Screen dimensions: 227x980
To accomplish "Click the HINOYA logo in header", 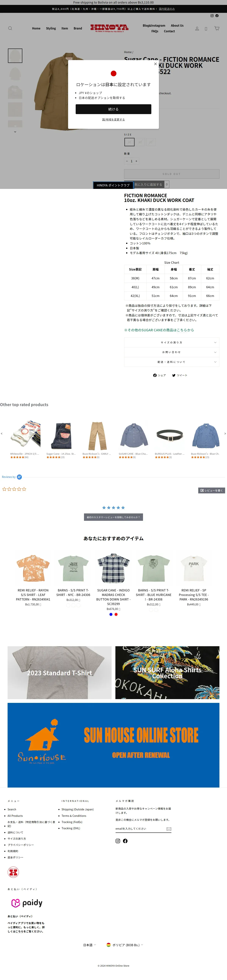I will (109, 28).
